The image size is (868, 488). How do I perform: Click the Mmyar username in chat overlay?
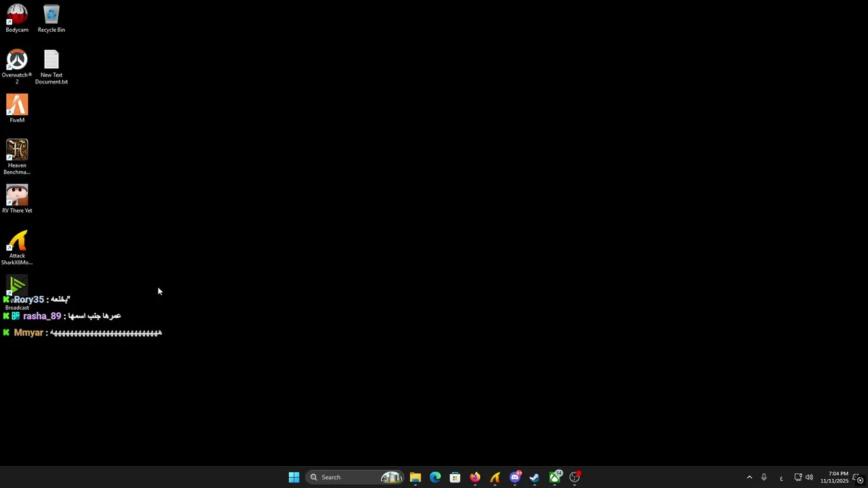pos(28,333)
